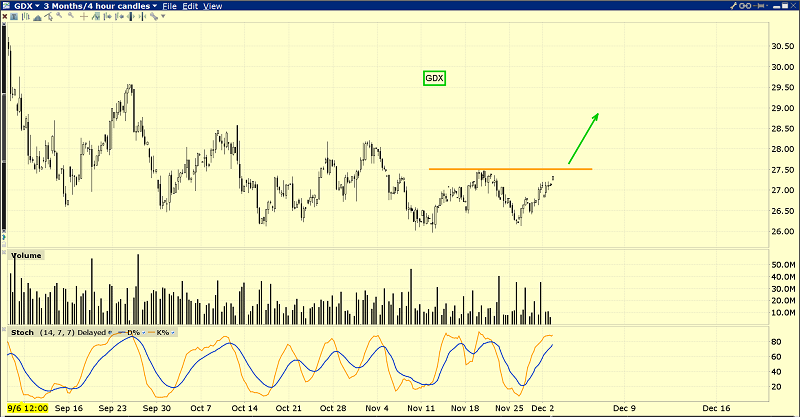This screenshot has width=800, height=417.
Task: Open the K% line options dropdown
Action: (x=172, y=333)
